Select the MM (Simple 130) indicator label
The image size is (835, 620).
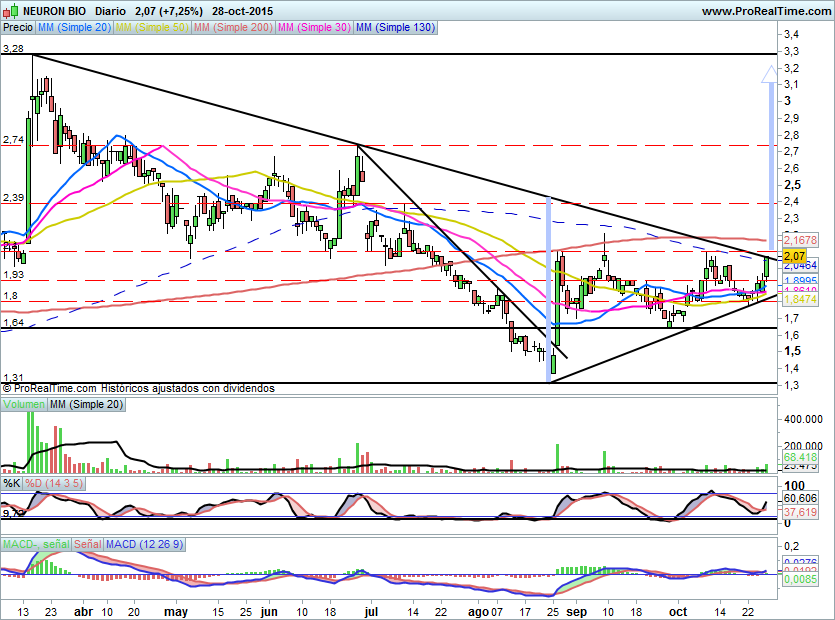point(395,27)
